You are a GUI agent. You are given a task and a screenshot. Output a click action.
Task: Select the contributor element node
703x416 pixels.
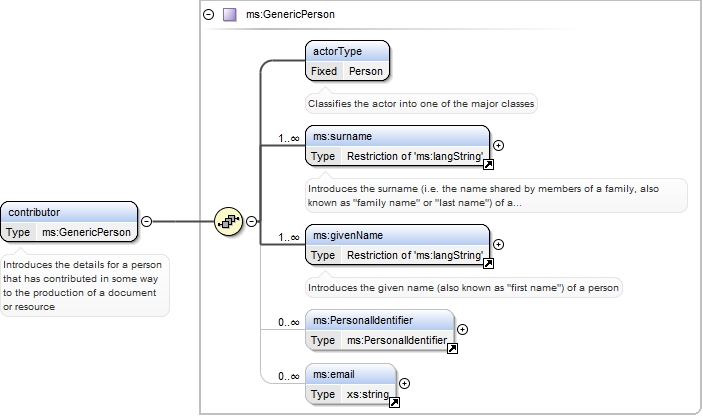point(69,222)
